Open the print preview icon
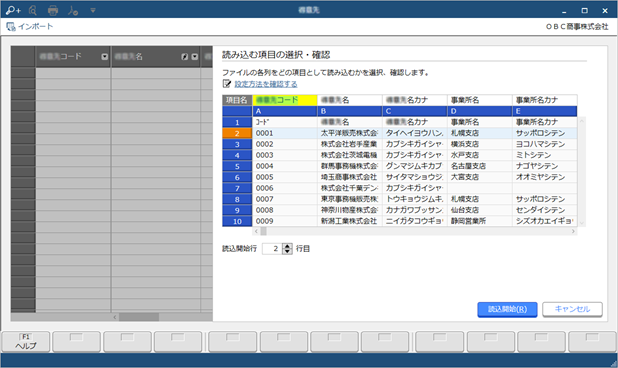Screen dimensions: 618x368 (33, 10)
